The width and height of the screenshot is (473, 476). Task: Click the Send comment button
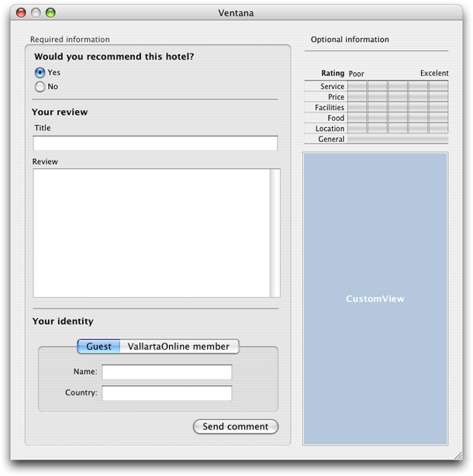coord(236,426)
